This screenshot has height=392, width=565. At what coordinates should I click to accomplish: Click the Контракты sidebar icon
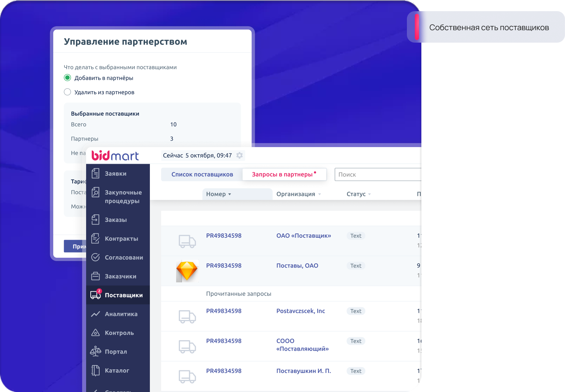tap(95, 239)
